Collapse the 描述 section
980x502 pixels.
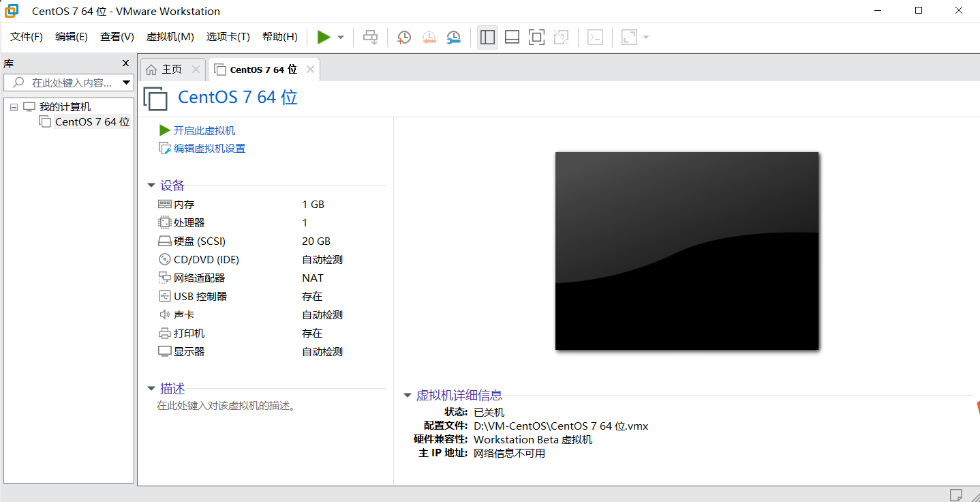151,388
